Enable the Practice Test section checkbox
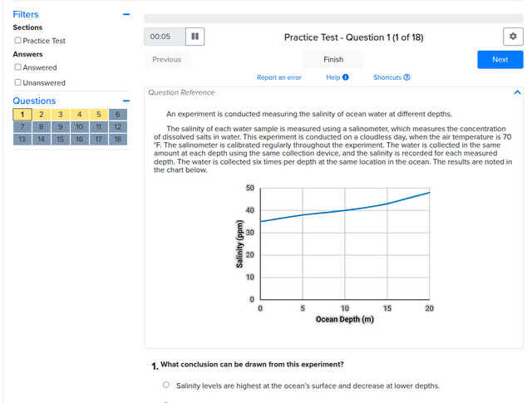532x403 pixels. click(18, 41)
